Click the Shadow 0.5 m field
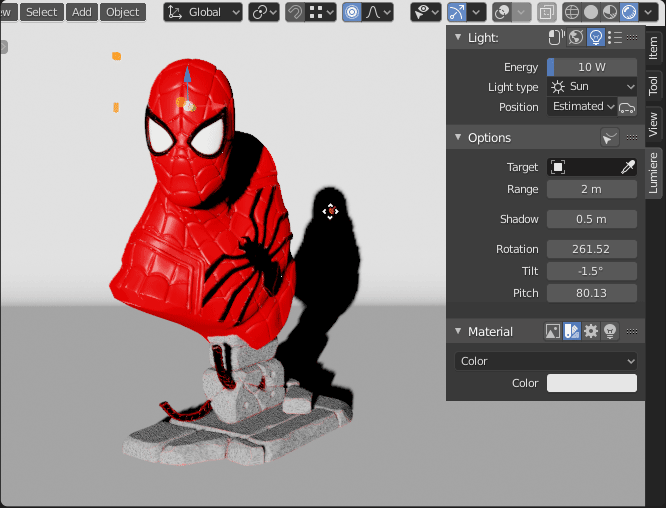The width and height of the screenshot is (666, 508). click(x=592, y=219)
